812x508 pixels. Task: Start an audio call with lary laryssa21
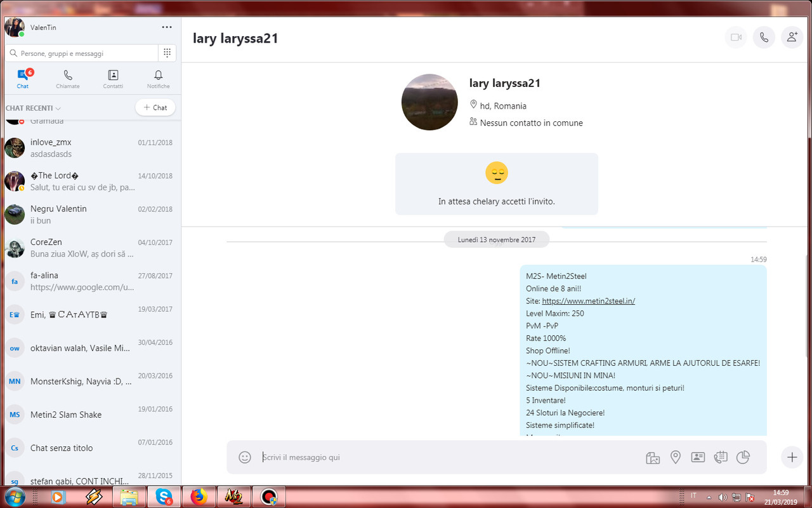[x=764, y=37]
